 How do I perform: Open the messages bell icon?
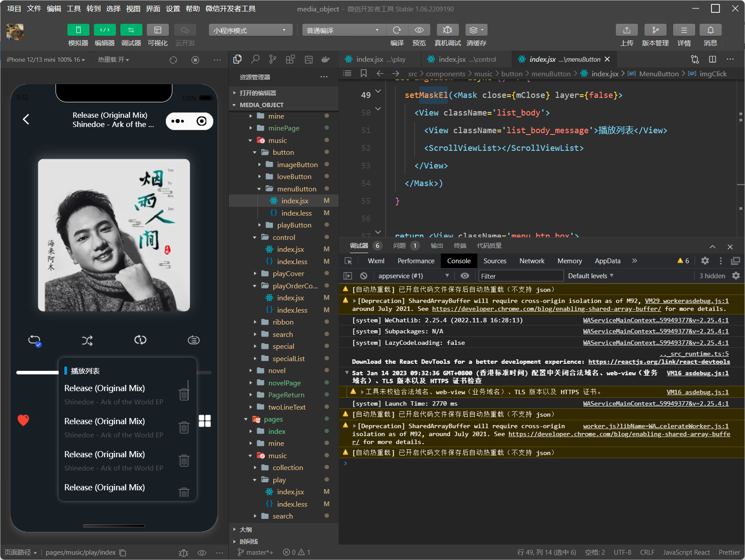click(710, 30)
